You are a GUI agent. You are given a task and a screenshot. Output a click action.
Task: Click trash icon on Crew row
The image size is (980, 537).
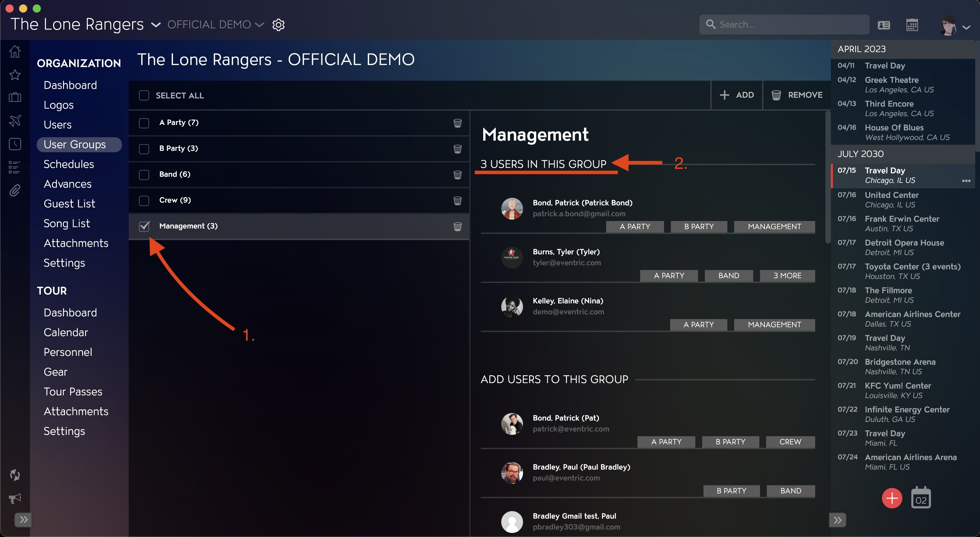(x=458, y=201)
